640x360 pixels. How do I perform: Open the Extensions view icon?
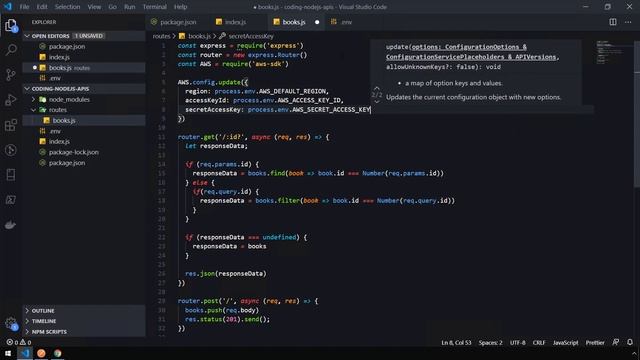click(11, 125)
